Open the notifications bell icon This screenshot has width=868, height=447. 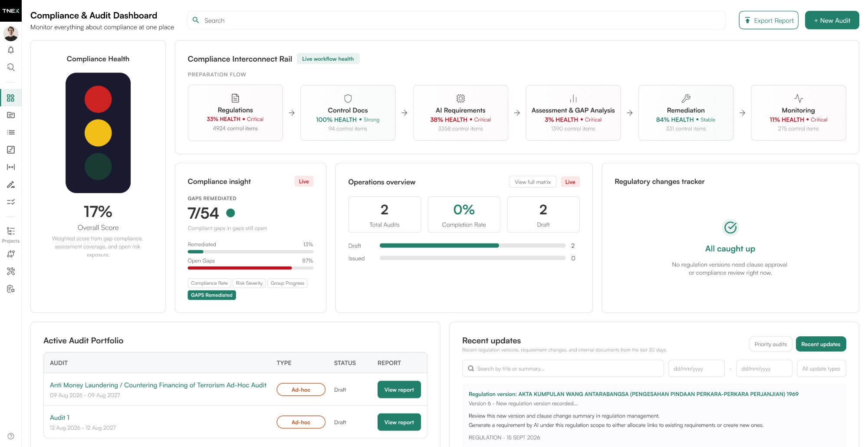11,50
